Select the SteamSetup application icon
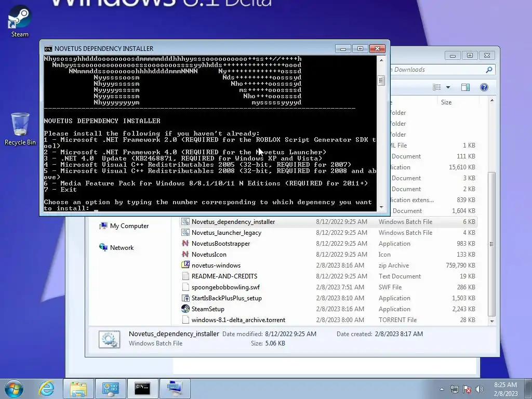The height and width of the screenshot is (399, 532). click(185, 309)
